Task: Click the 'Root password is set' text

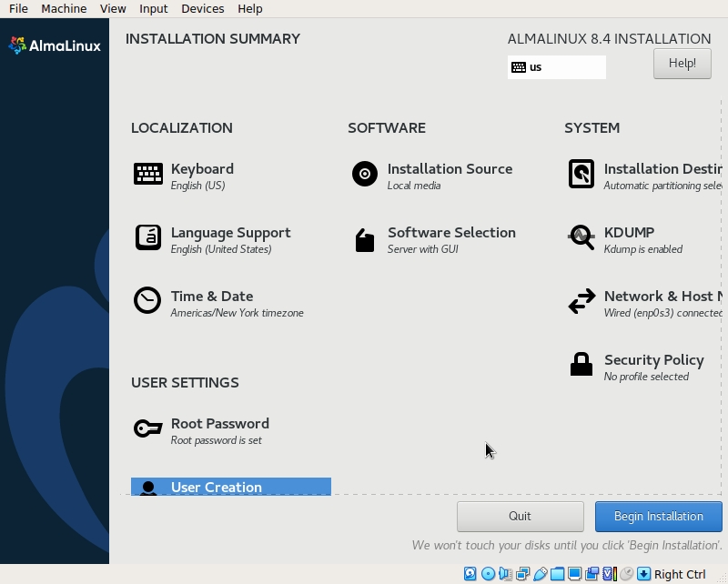Action: [x=217, y=440]
